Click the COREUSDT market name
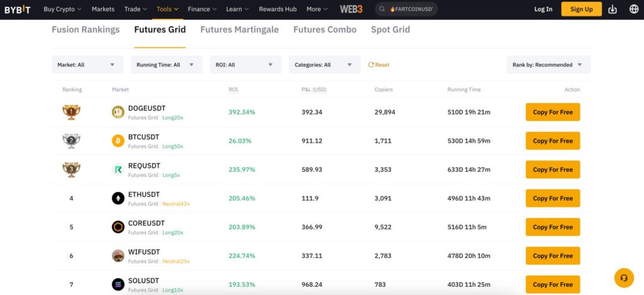The image size is (644, 295). click(x=146, y=223)
